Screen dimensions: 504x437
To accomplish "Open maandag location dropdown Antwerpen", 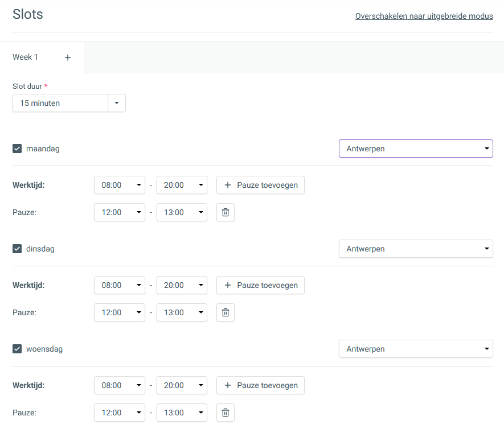I will point(416,149).
